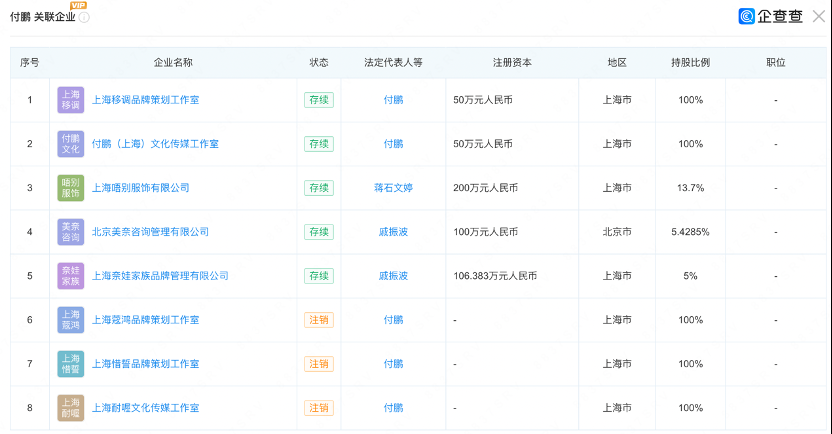Click 付鹏 legal representative in row 2

393,144
